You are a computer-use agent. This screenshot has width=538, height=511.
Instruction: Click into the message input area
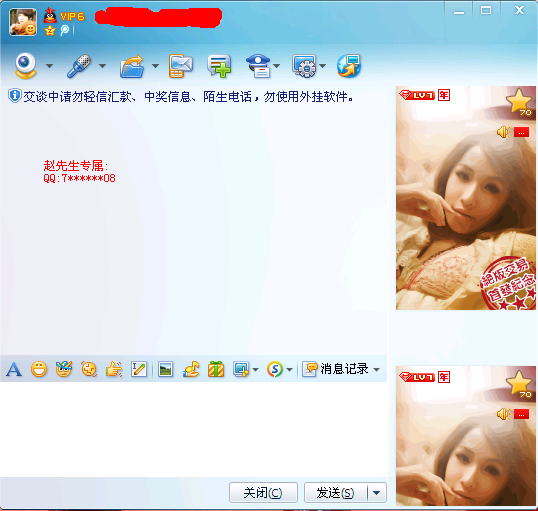coord(194,429)
